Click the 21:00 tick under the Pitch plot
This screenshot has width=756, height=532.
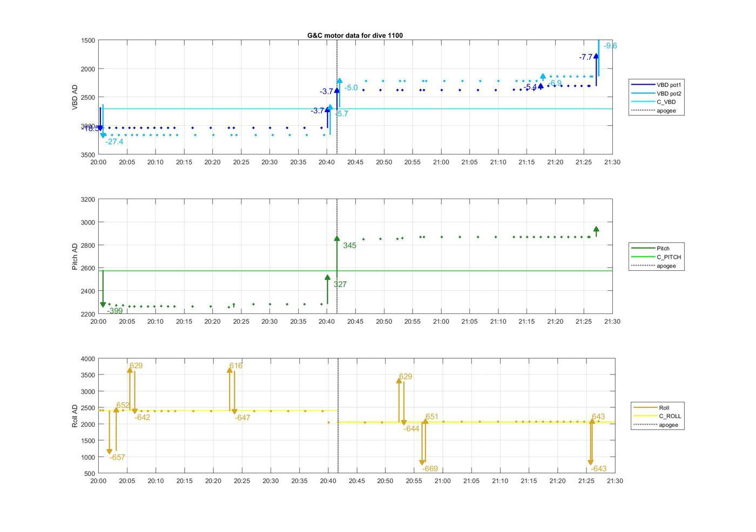[x=441, y=322]
